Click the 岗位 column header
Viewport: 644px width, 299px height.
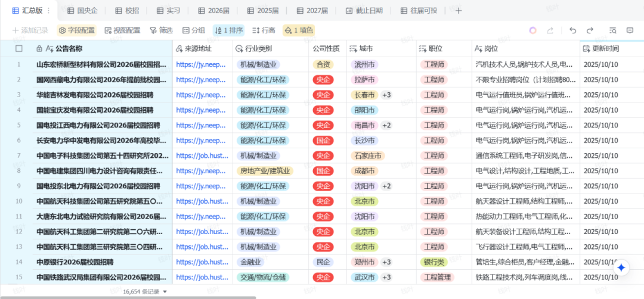[x=526, y=49]
